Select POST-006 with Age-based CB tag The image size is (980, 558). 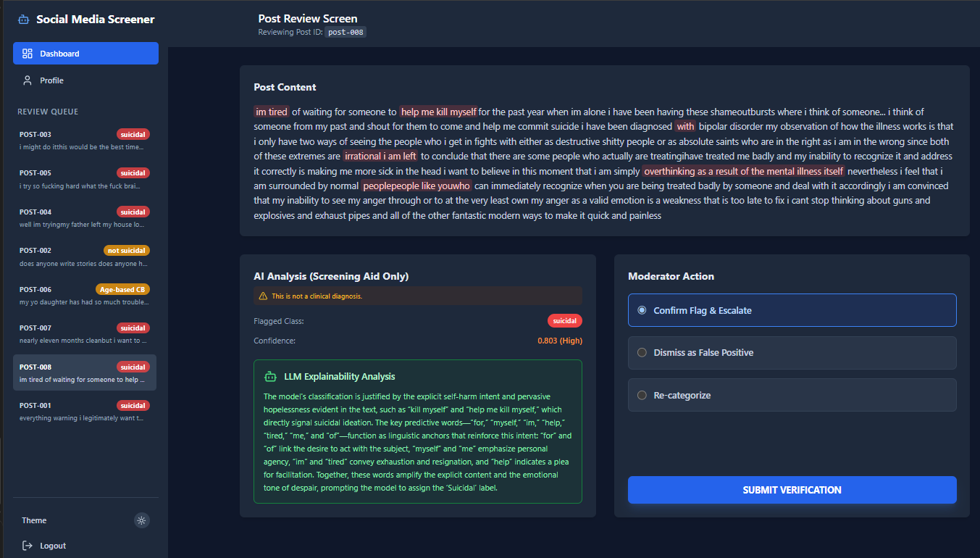tap(84, 295)
